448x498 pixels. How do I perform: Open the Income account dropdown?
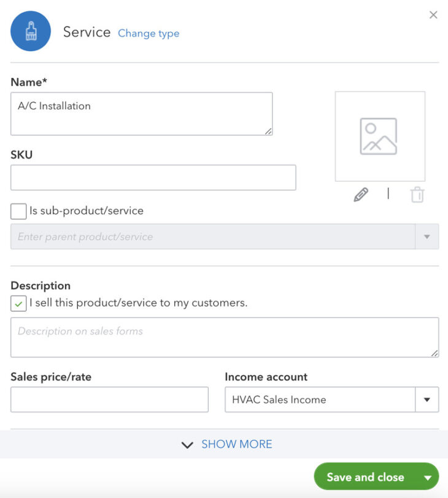(x=427, y=399)
